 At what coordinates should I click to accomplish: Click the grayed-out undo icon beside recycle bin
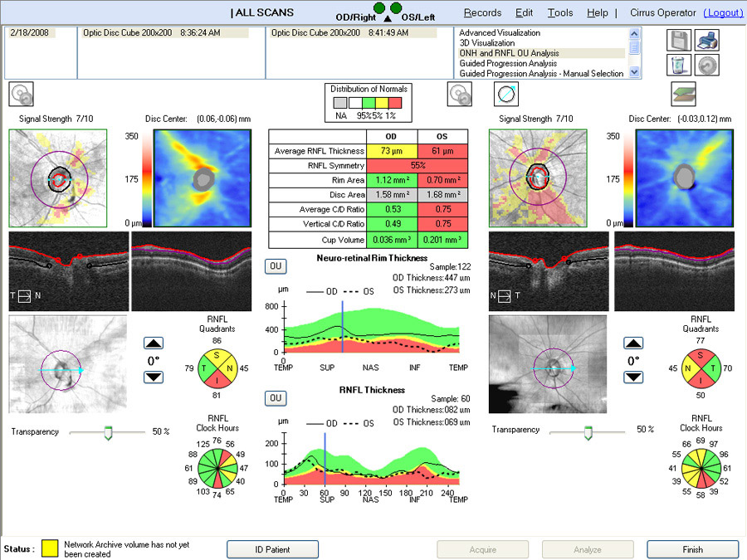[x=707, y=65]
